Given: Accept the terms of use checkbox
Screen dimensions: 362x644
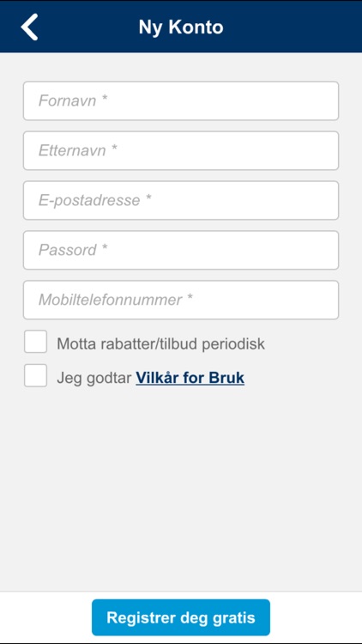Looking at the screenshot, I should point(35,375).
